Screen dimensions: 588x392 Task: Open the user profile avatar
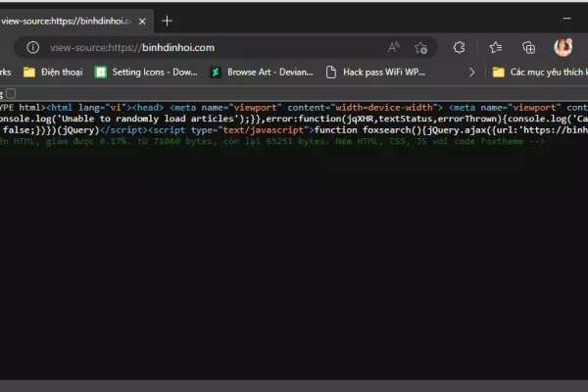coord(563,47)
